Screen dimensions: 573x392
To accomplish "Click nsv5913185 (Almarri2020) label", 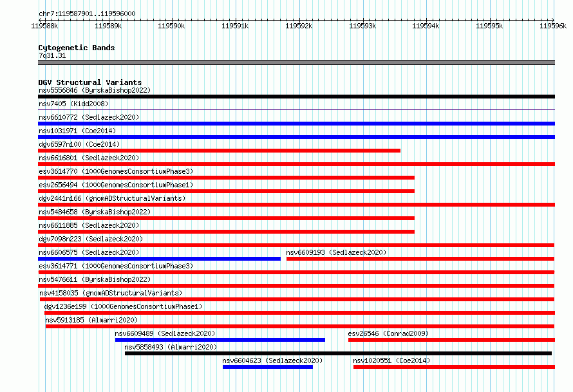I will (91, 320).
